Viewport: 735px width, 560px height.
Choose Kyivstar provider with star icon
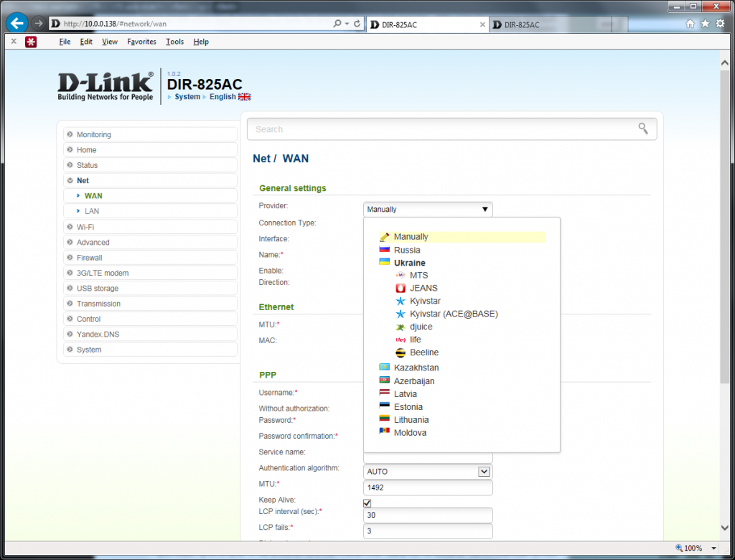coord(425,301)
